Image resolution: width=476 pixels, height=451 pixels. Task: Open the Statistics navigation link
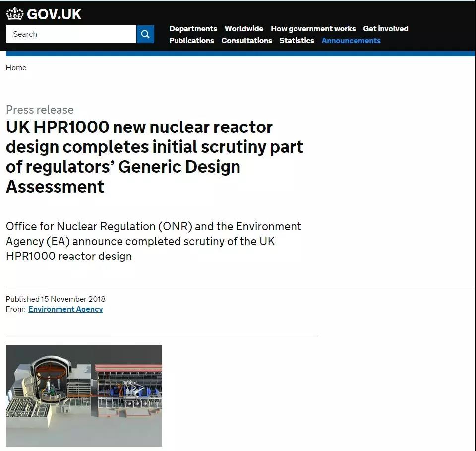297,40
